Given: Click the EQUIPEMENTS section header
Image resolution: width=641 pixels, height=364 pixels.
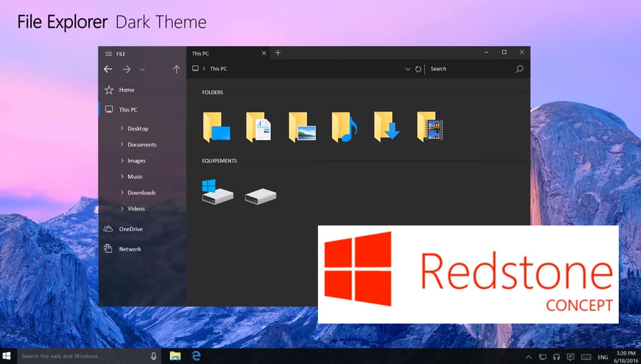Looking at the screenshot, I should coord(219,161).
